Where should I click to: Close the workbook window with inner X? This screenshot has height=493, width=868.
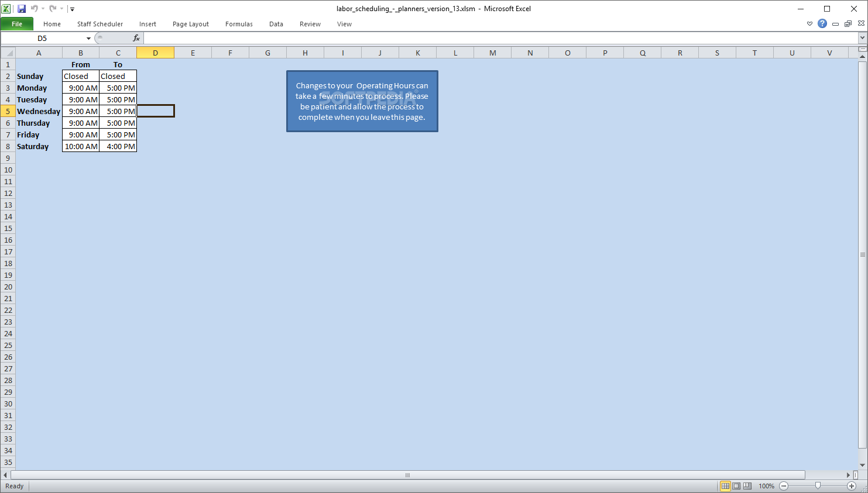coord(861,23)
